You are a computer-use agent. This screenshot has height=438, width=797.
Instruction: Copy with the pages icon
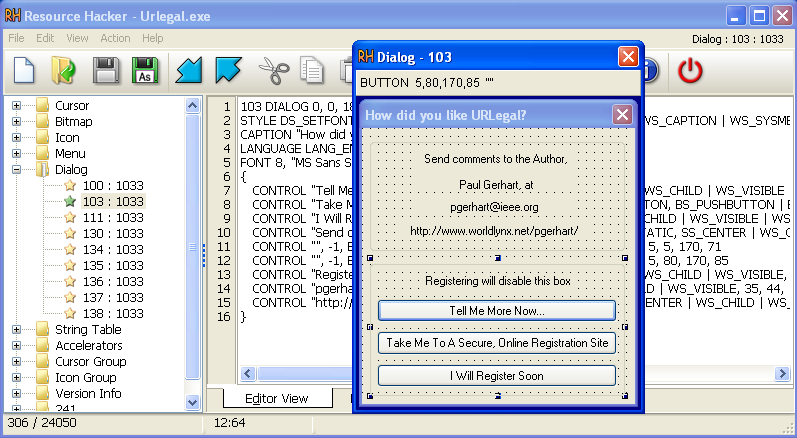coord(311,70)
